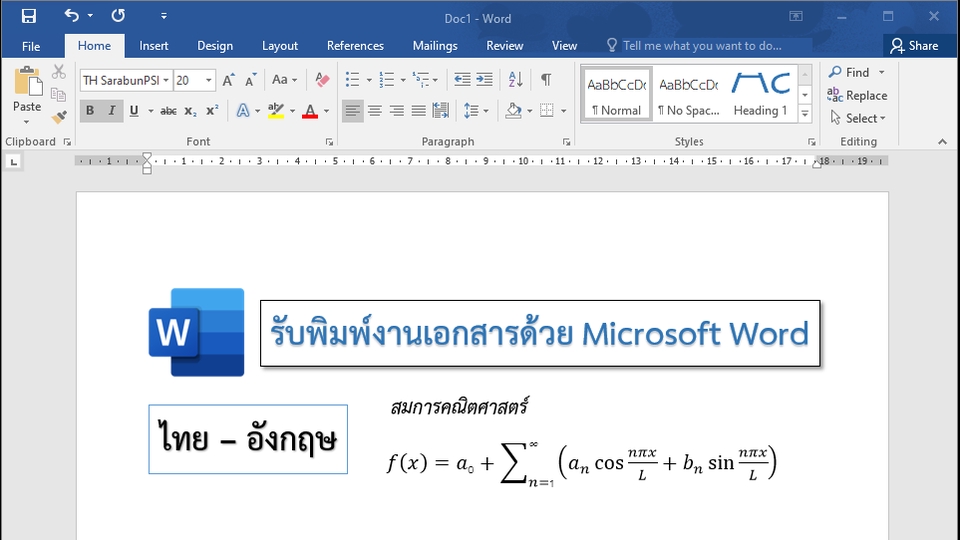Apply the Heading 1 style
The image size is (960, 540).
coord(760,94)
